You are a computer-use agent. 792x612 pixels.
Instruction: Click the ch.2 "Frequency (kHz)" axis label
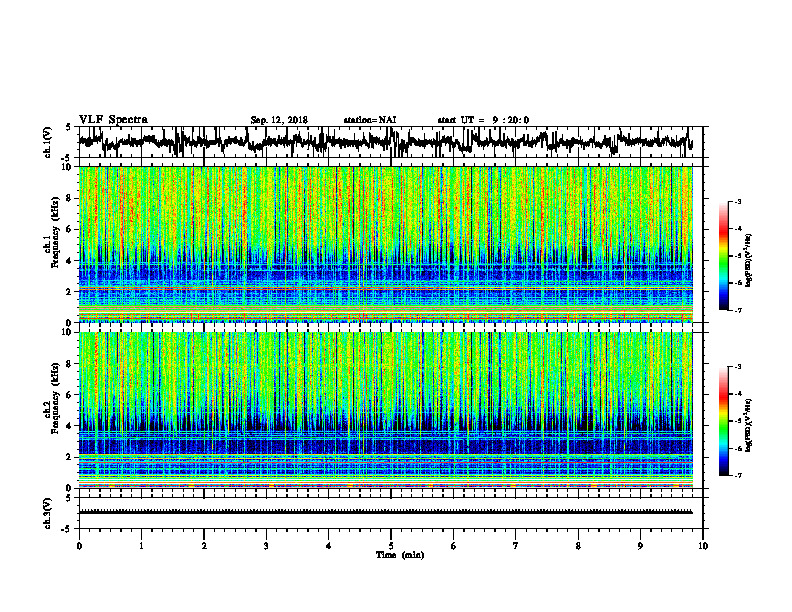click(55, 398)
